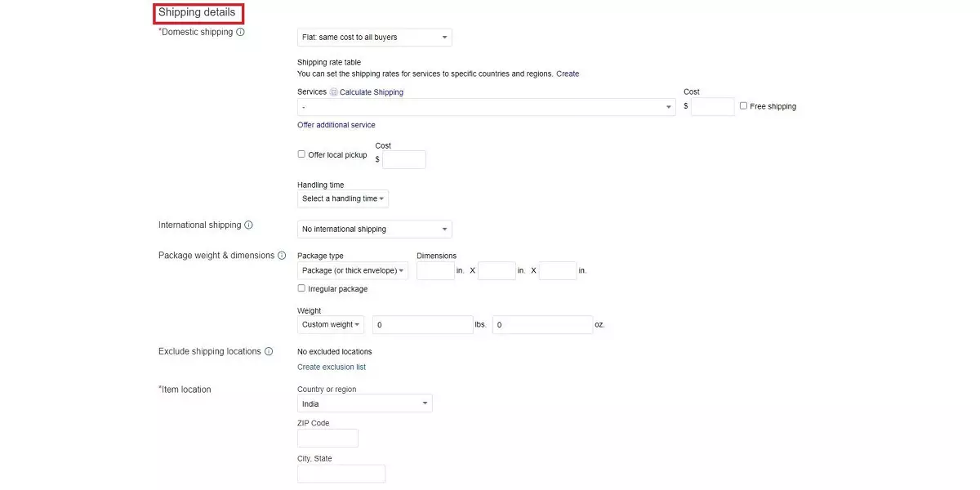Open the No international shipping dropdown

pyautogui.click(x=373, y=229)
